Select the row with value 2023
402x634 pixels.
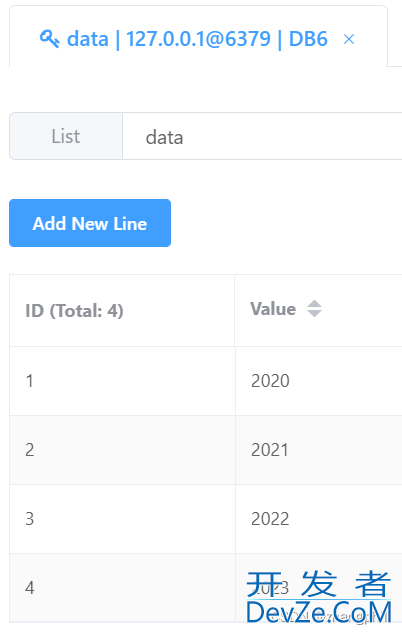point(206,588)
